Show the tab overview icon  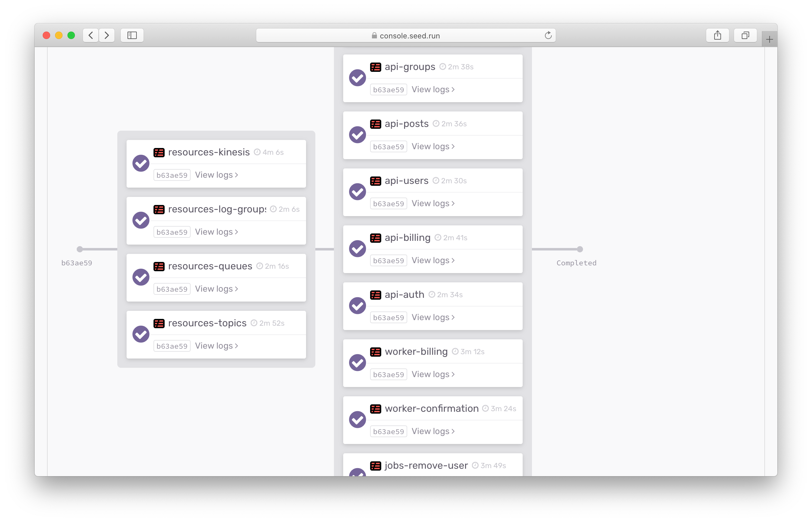745,35
